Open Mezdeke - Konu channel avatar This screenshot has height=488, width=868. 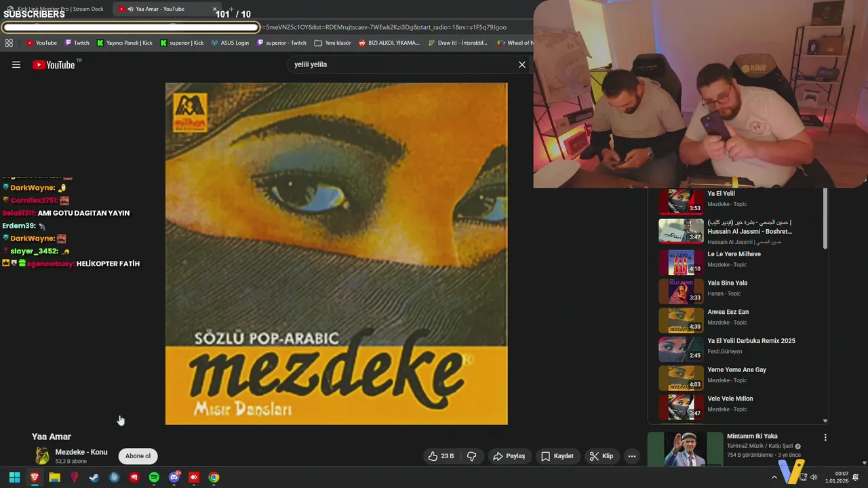42,455
